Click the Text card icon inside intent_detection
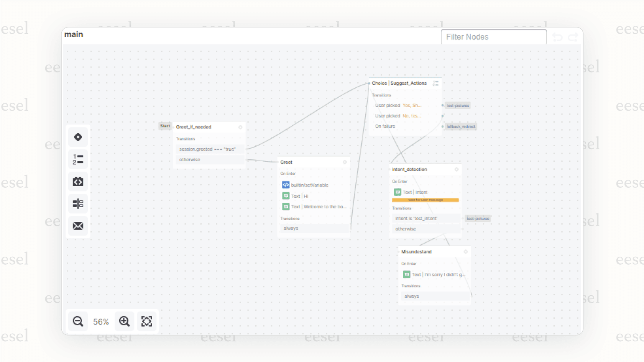The width and height of the screenshot is (644, 362). click(398, 192)
